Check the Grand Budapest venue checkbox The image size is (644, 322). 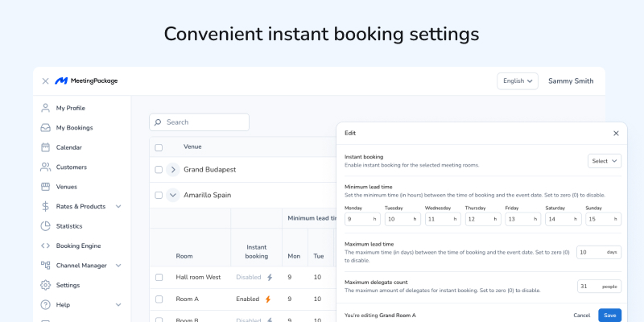point(159,170)
